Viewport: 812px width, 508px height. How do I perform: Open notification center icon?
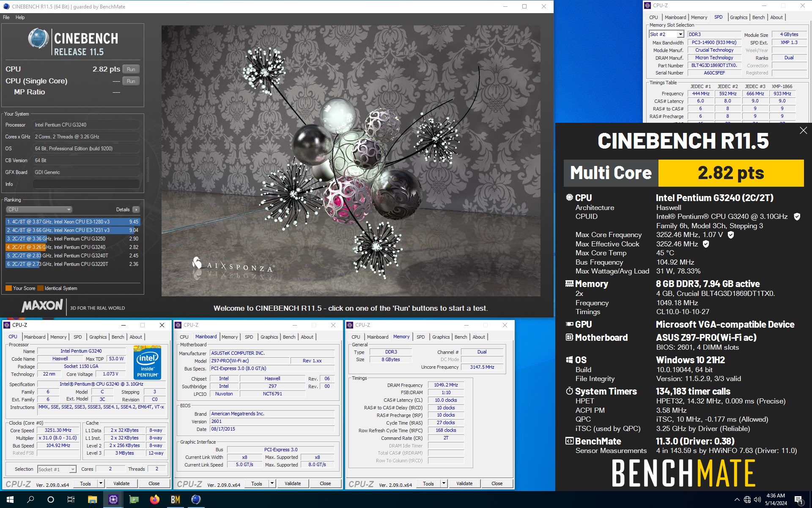(799, 500)
